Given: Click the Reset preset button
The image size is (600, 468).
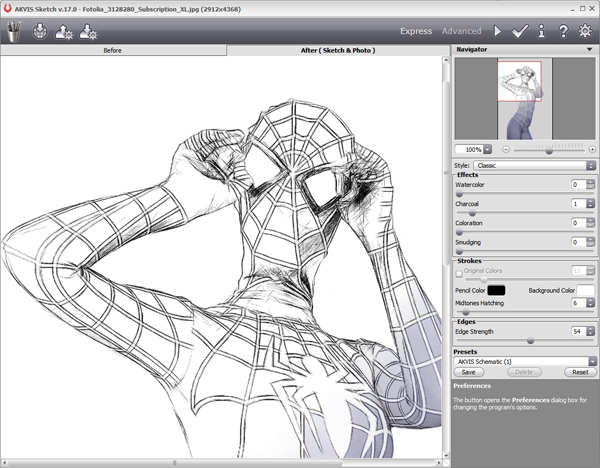Looking at the screenshot, I should 580,372.
